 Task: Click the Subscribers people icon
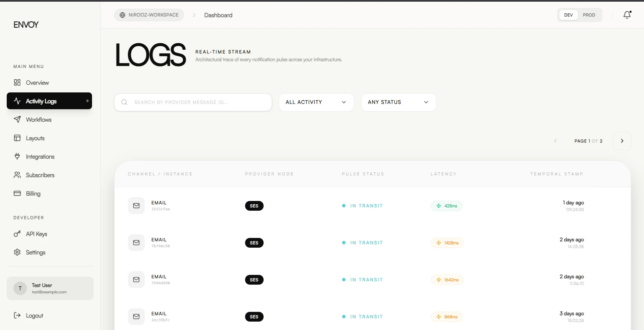pyautogui.click(x=17, y=175)
